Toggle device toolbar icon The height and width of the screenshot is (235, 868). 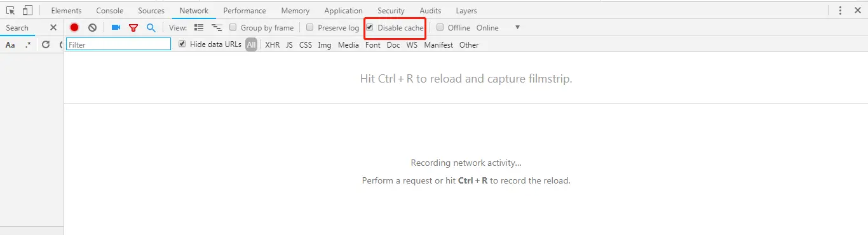(x=27, y=10)
